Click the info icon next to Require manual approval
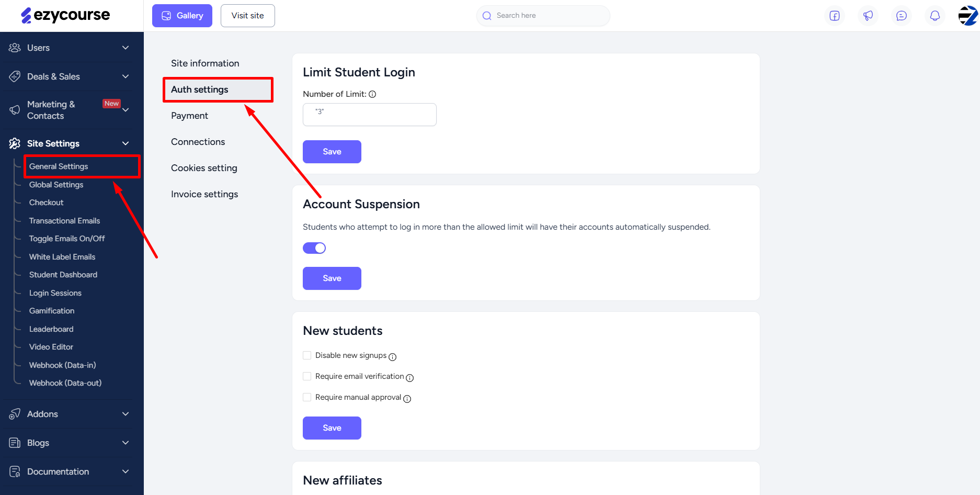 [407, 399]
